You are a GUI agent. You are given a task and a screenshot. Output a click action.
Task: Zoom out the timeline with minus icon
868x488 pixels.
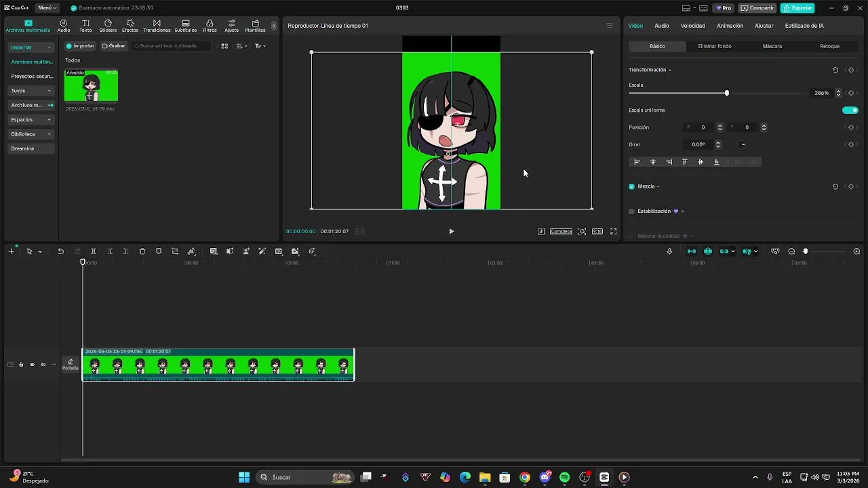[x=791, y=251]
